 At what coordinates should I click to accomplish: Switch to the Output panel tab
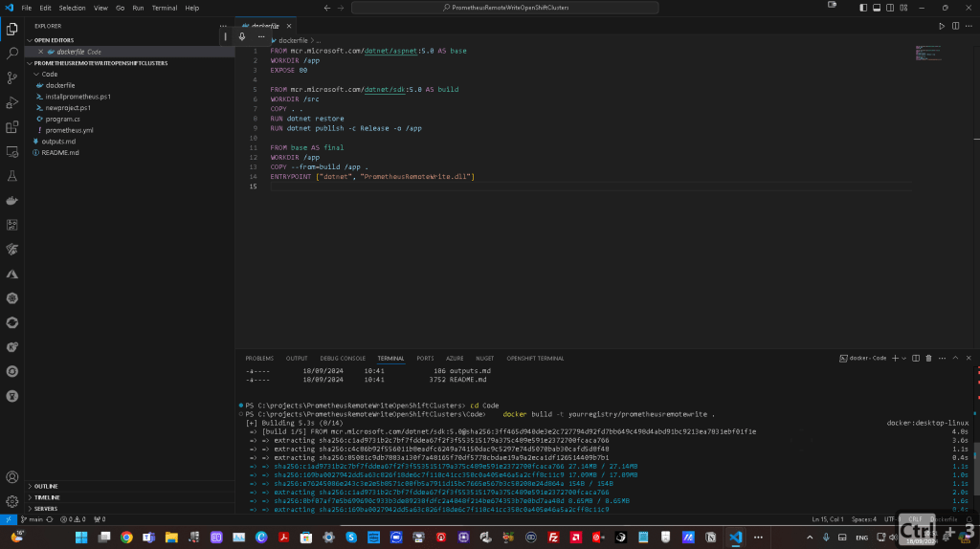pyautogui.click(x=297, y=359)
